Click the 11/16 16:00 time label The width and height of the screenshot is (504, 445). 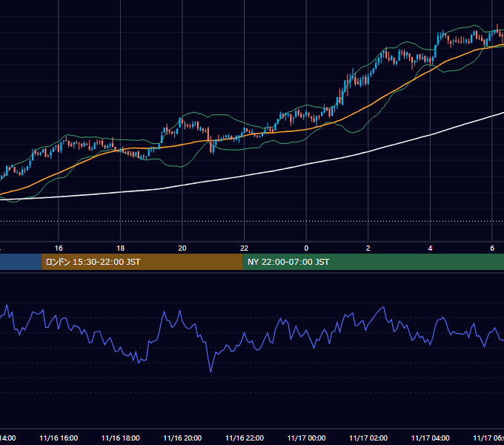[x=59, y=438]
